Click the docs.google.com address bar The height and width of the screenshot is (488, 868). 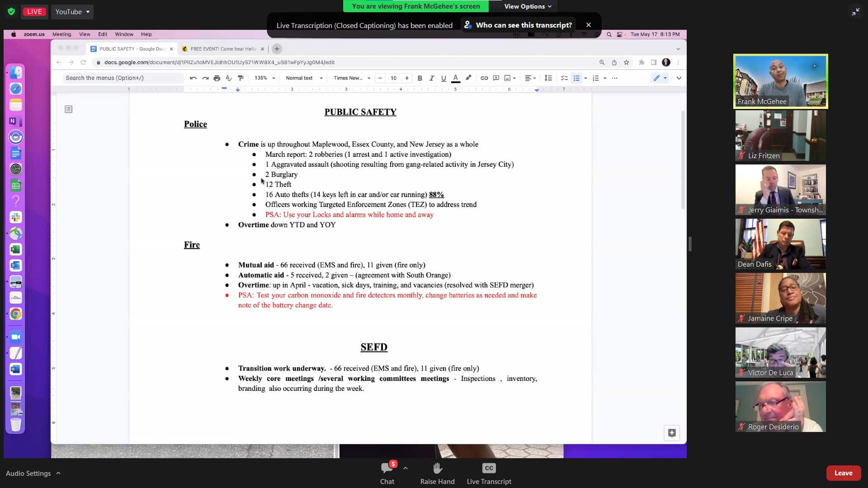click(219, 62)
